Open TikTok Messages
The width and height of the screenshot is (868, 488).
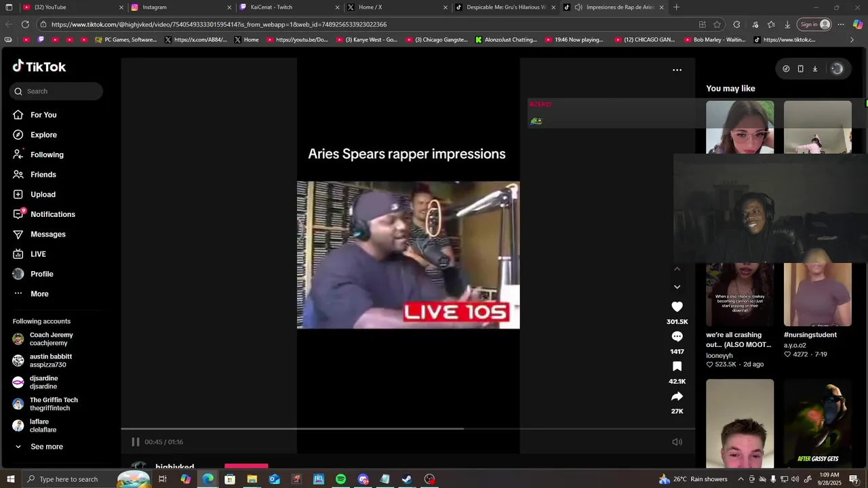tap(39, 235)
